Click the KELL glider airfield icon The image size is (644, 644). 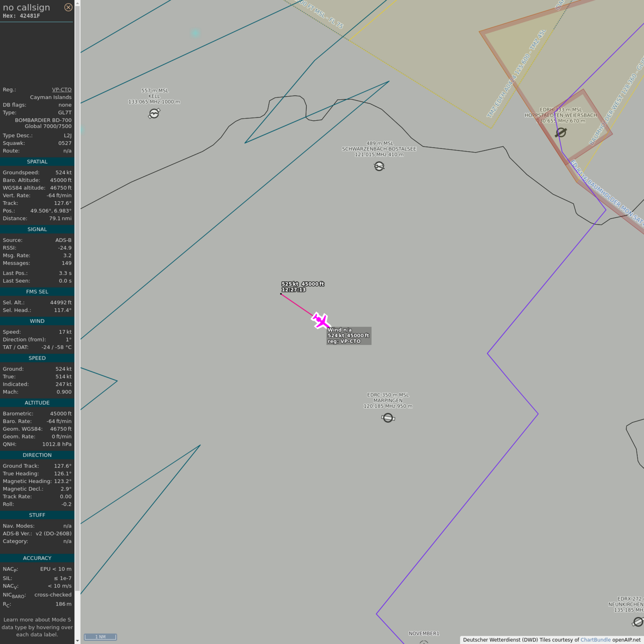tap(154, 114)
